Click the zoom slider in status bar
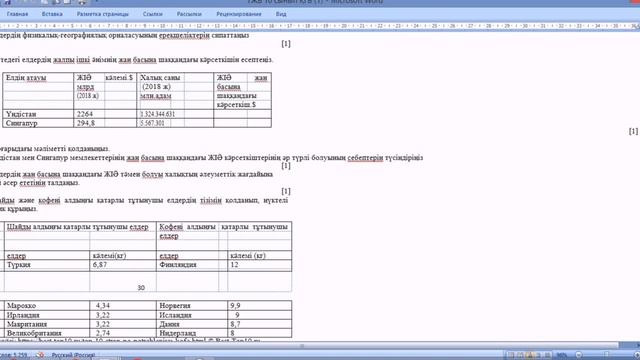 (608, 355)
